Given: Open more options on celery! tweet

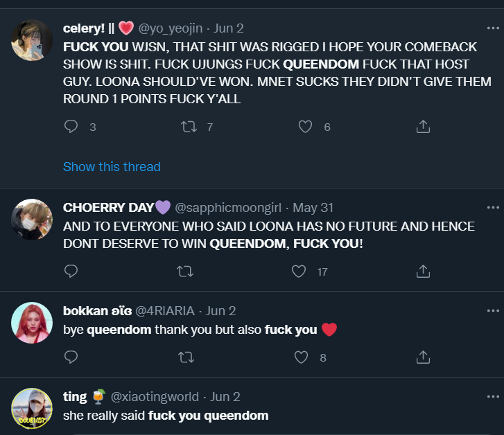Looking at the screenshot, I should [493, 28].
